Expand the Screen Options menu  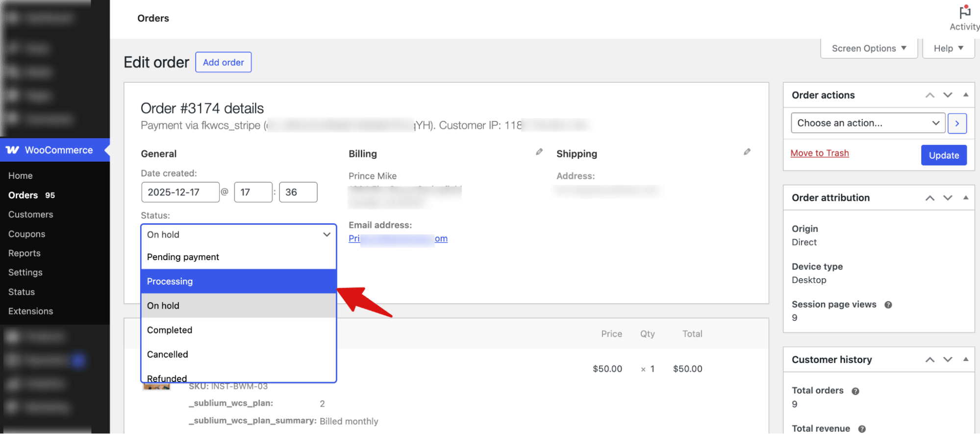pyautogui.click(x=869, y=48)
